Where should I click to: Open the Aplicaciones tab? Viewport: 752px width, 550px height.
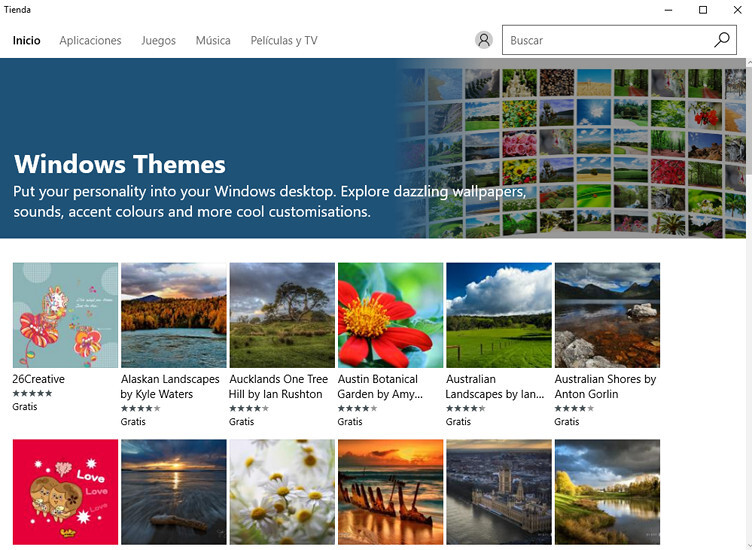tap(90, 41)
